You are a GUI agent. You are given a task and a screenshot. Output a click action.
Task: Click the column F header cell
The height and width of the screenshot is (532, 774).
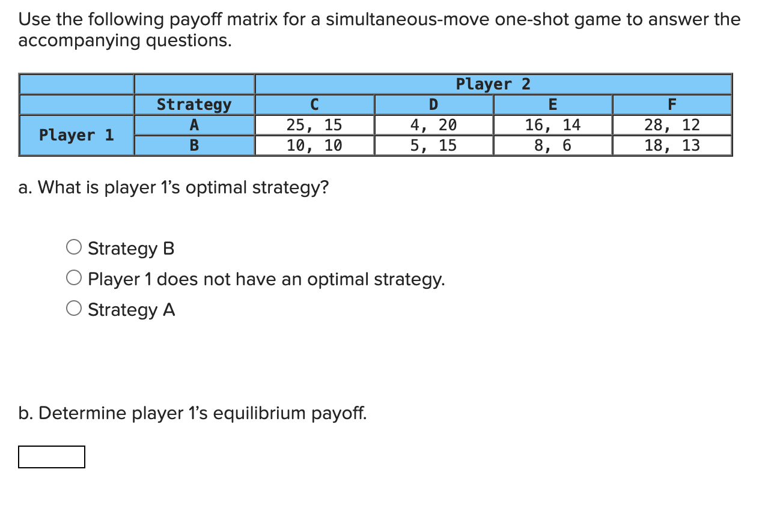(672, 104)
